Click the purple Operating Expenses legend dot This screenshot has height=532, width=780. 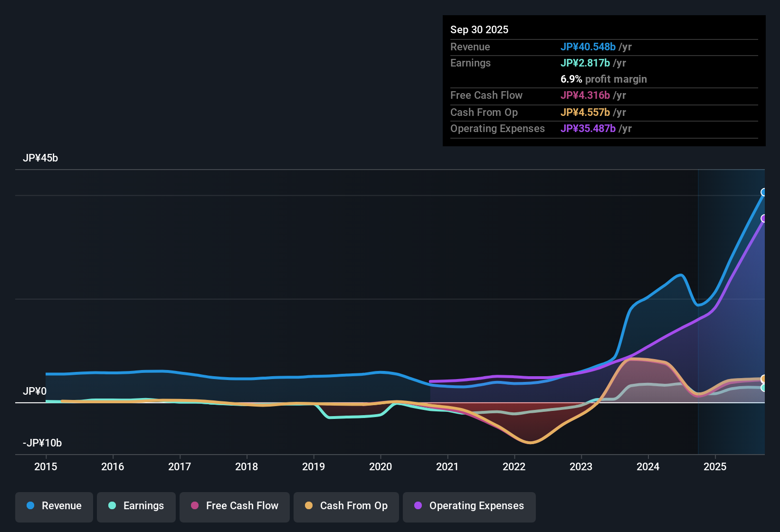(418, 506)
